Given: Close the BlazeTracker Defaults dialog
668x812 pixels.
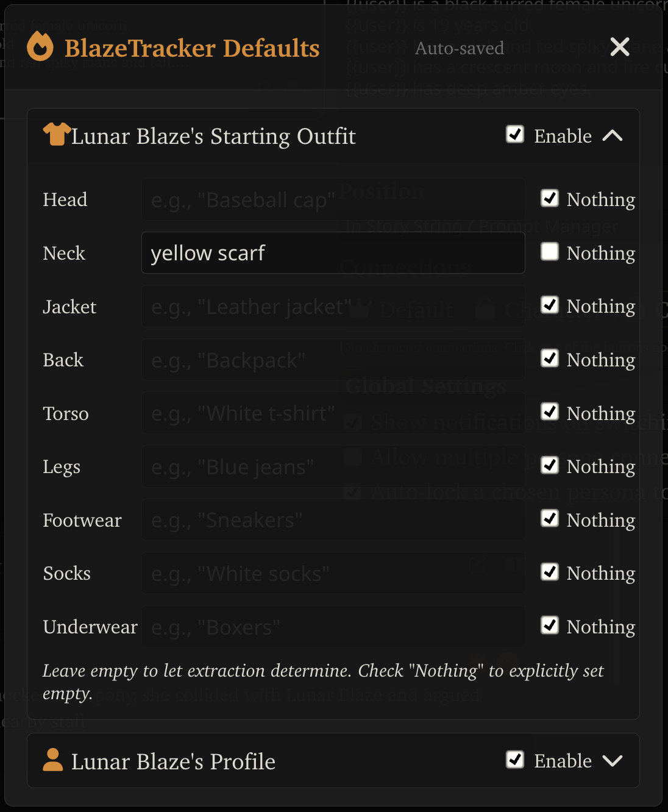Looking at the screenshot, I should click(x=619, y=47).
